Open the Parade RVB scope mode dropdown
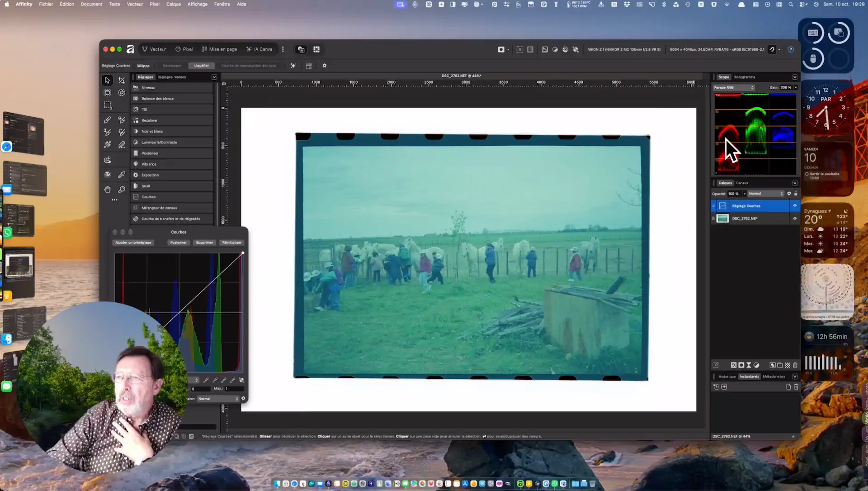Viewport: 868px width, 491px height. (x=734, y=88)
